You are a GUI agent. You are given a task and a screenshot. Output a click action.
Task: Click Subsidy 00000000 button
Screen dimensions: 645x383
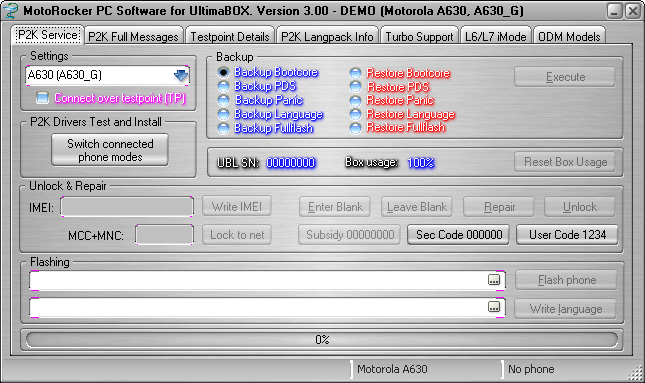point(350,234)
